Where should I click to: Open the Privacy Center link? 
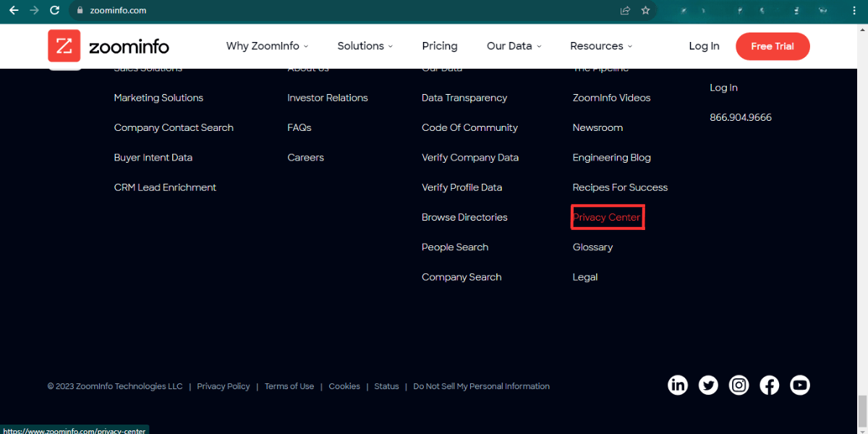pyautogui.click(x=606, y=217)
